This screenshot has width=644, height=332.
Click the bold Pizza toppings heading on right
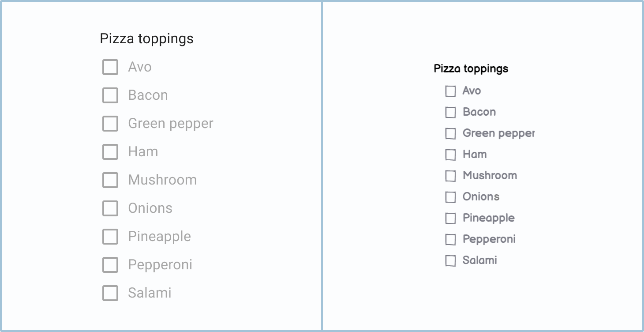click(x=471, y=68)
